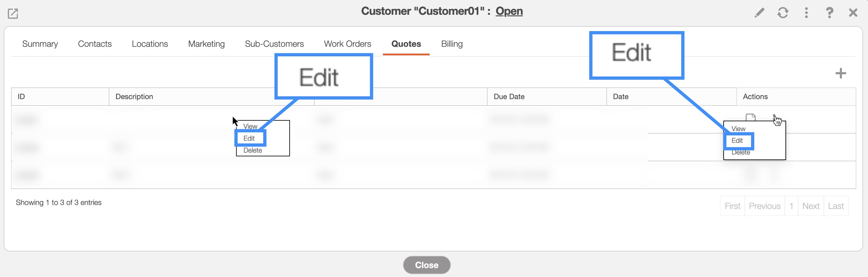Refresh the customer dialog

(x=783, y=13)
